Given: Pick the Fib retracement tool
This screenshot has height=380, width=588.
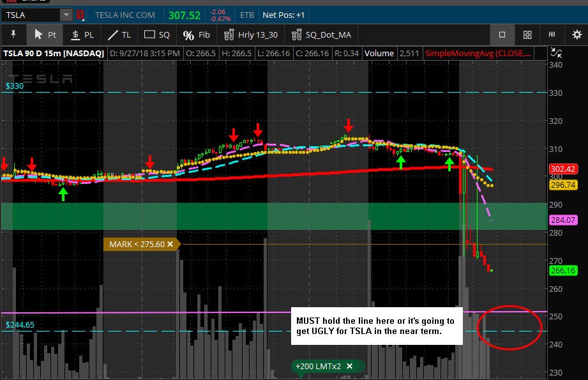Looking at the screenshot, I should [x=196, y=35].
